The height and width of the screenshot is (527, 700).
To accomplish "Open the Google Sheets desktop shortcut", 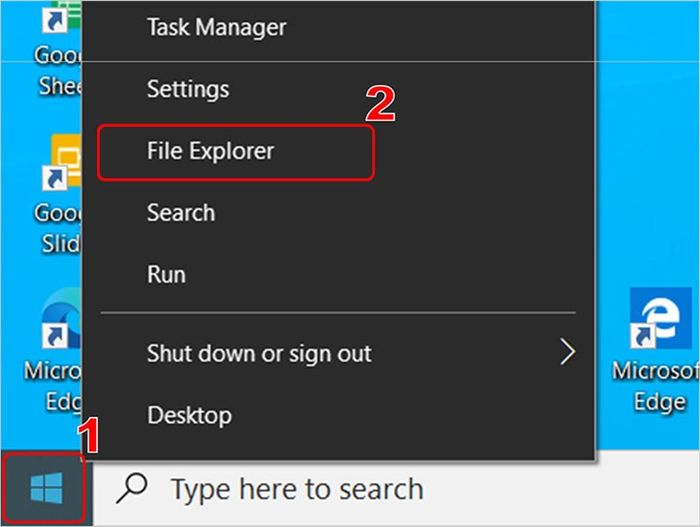I will click(62, 16).
